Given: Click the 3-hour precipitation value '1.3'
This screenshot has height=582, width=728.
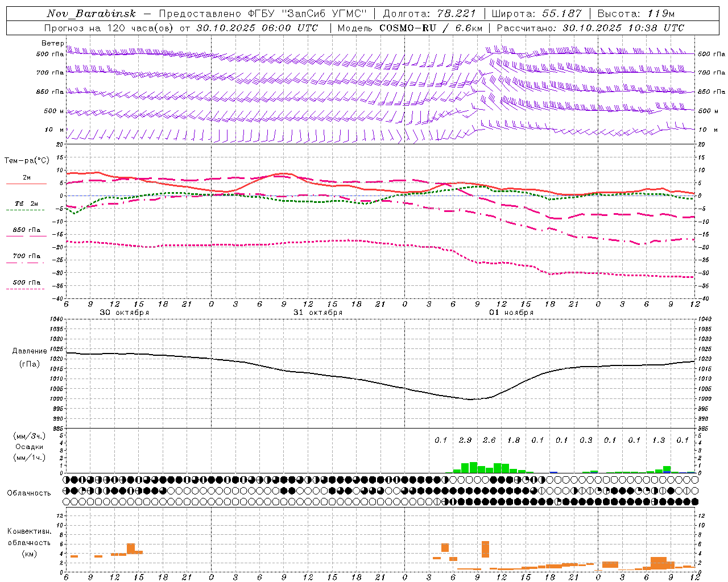Looking at the screenshot, I should [x=659, y=440].
